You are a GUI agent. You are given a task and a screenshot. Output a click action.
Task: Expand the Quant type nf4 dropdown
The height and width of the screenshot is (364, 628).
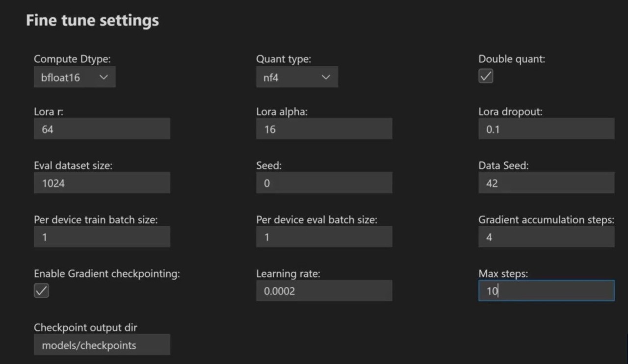pyautogui.click(x=297, y=78)
